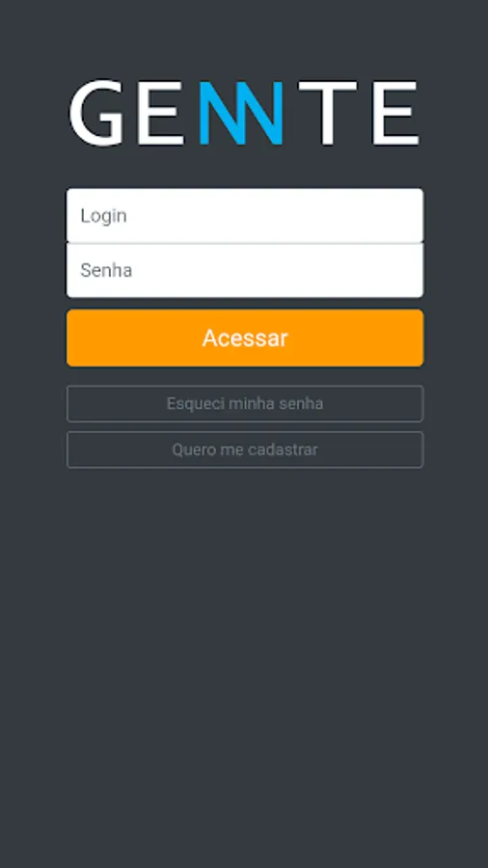Submit credentials with the Acessar label
This screenshot has width=488, height=868.
(x=245, y=339)
